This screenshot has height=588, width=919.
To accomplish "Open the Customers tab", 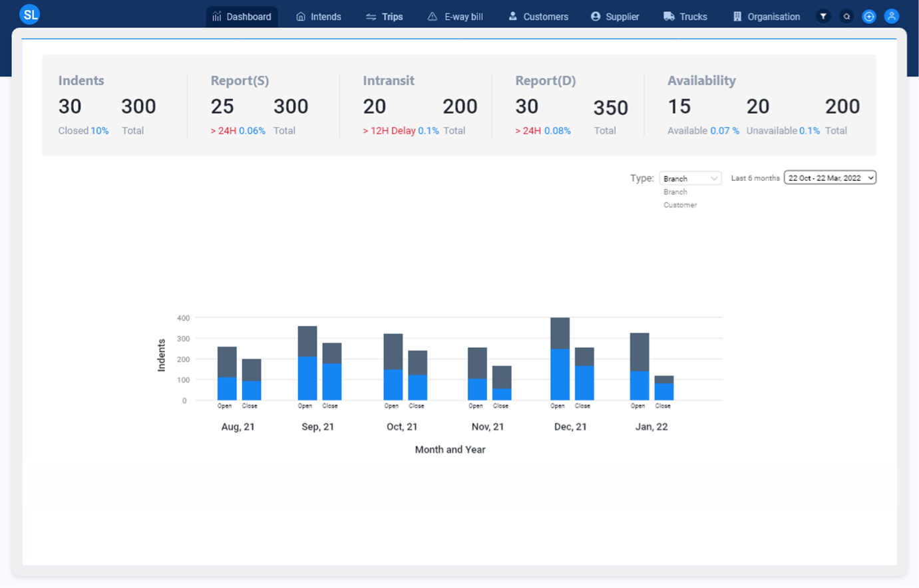I will tap(538, 17).
